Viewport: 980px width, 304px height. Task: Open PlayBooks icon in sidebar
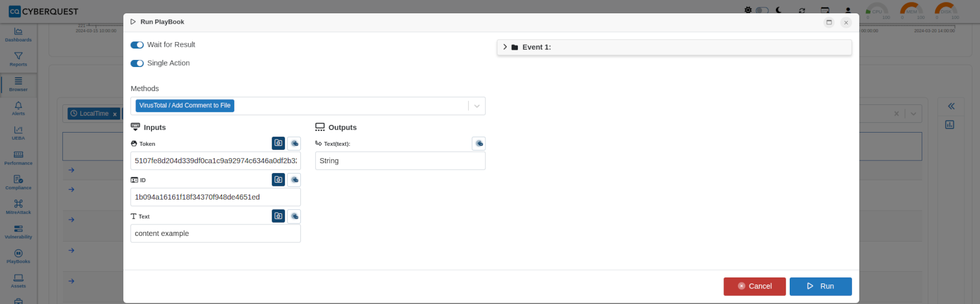tap(18, 256)
